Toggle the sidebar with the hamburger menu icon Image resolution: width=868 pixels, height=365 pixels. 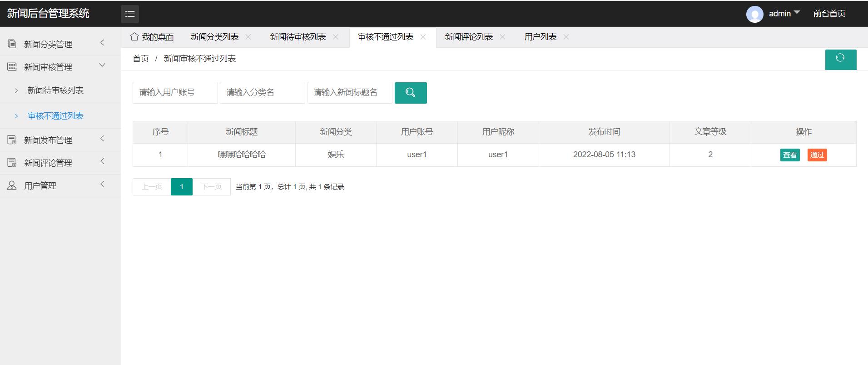[x=130, y=14]
